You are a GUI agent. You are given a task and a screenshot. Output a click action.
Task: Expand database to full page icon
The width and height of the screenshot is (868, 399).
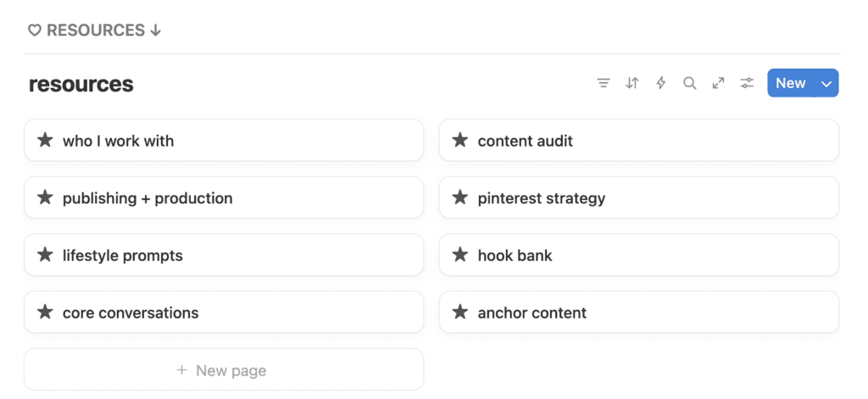click(718, 83)
